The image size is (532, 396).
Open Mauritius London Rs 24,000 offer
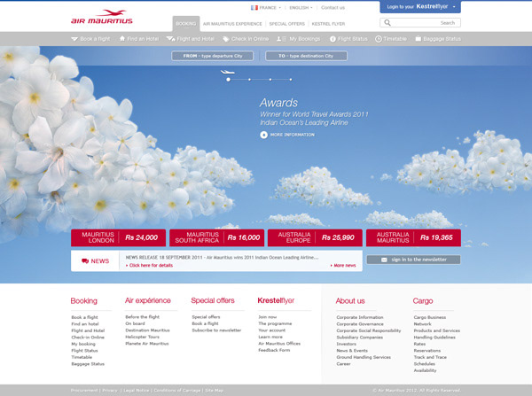click(x=119, y=237)
